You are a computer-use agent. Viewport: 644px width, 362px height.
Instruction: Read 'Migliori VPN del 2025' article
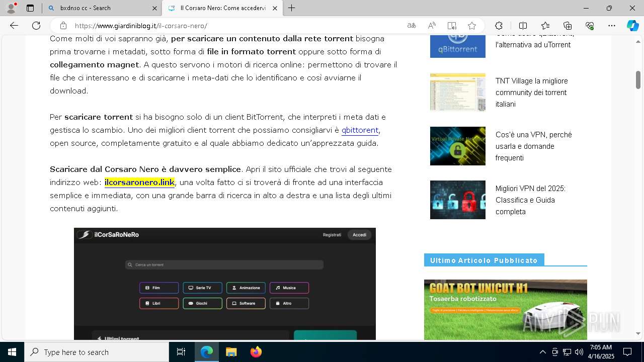point(530,200)
